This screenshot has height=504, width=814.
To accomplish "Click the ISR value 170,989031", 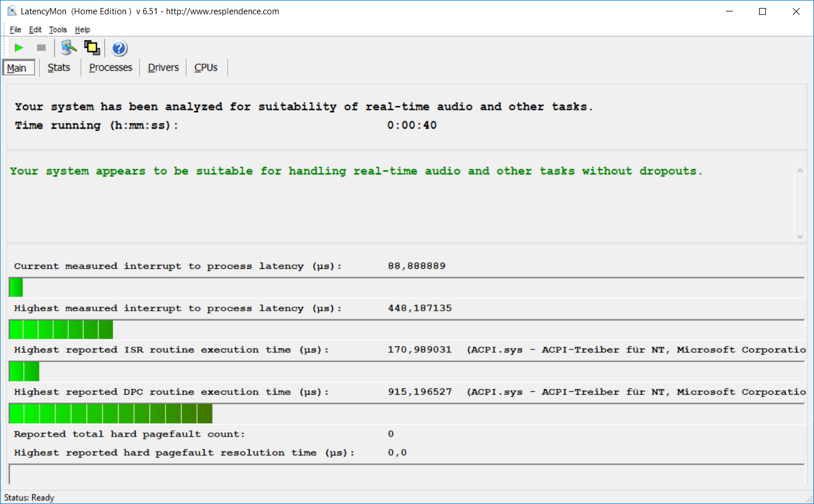I will [420, 350].
